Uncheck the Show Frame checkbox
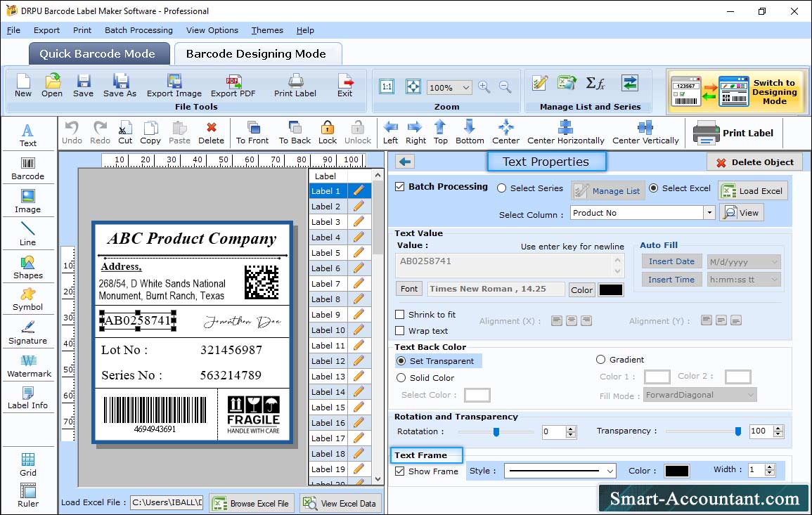 pyautogui.click(x=400, y=471)
